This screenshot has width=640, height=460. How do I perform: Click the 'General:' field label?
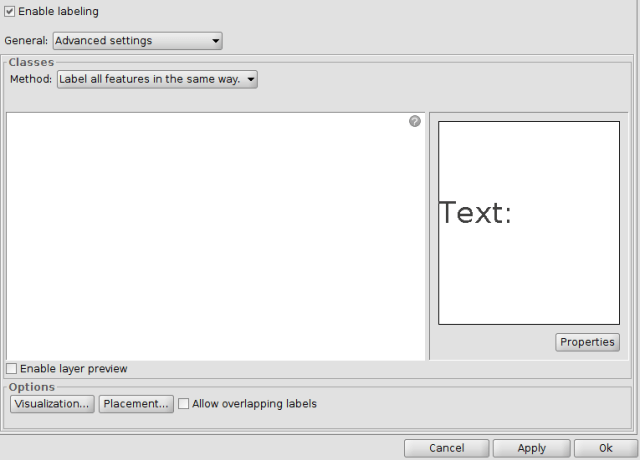pyautogui.click(x=26, y=41)
